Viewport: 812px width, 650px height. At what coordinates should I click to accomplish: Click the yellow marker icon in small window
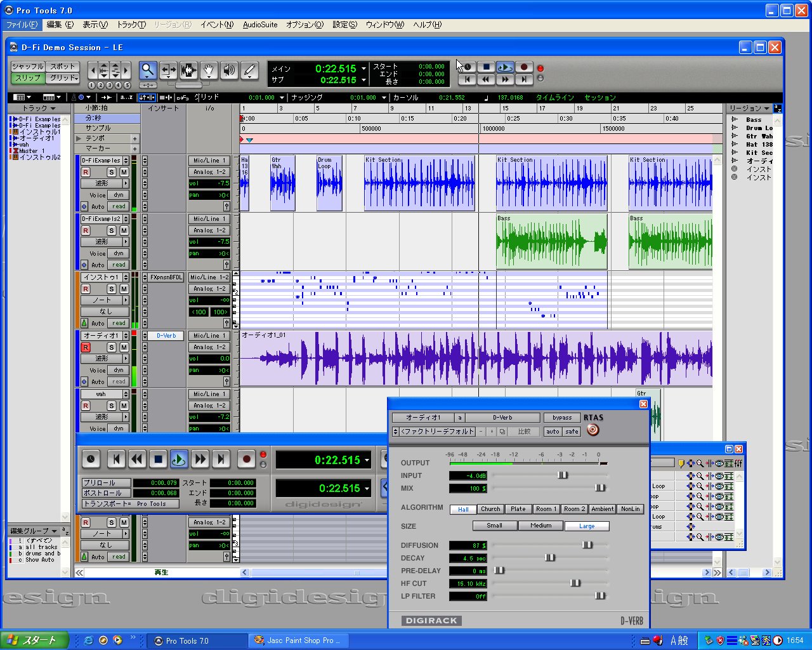click(681, 464)
